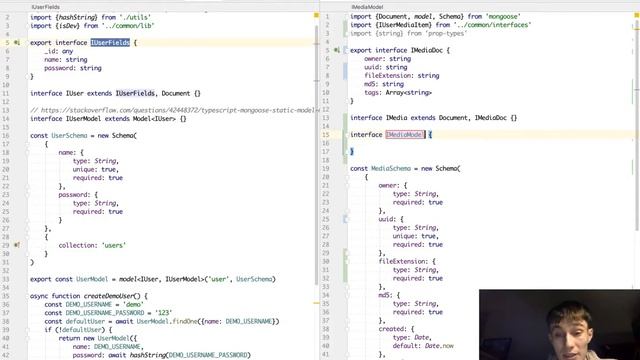
Task: Click the blue change marker beside uuid line
Action: (x=345, y=71)
